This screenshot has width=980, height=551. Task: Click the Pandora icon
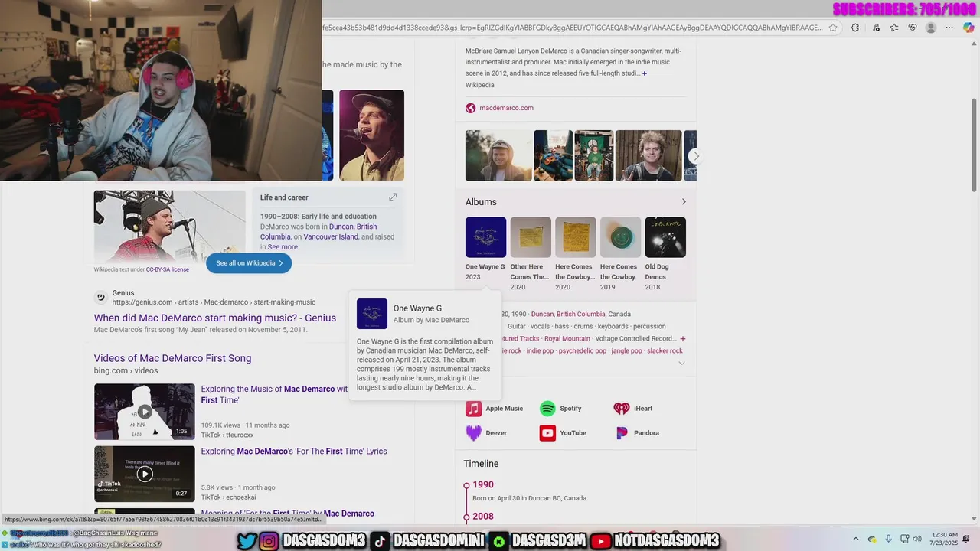tap(622, 433)
